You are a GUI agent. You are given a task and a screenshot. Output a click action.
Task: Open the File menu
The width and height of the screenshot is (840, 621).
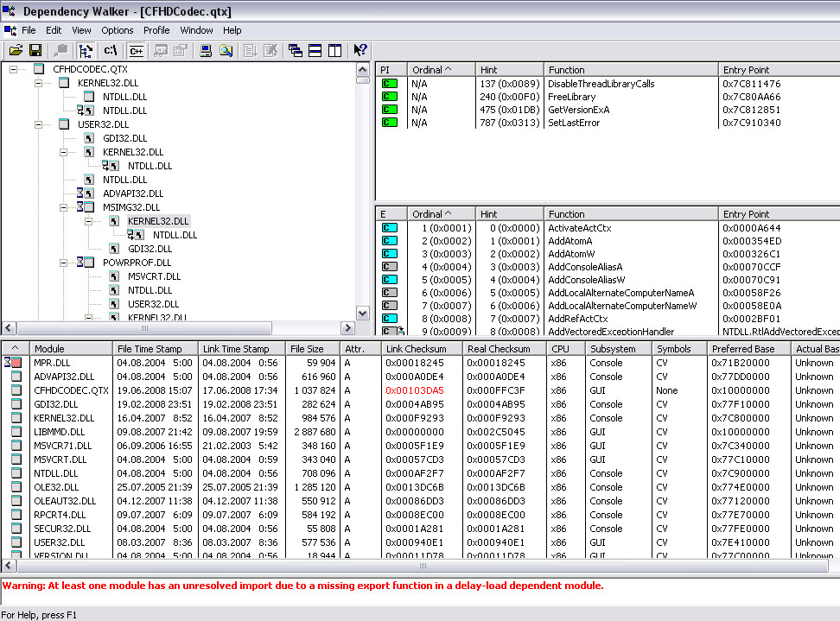[x=29, y=30]
